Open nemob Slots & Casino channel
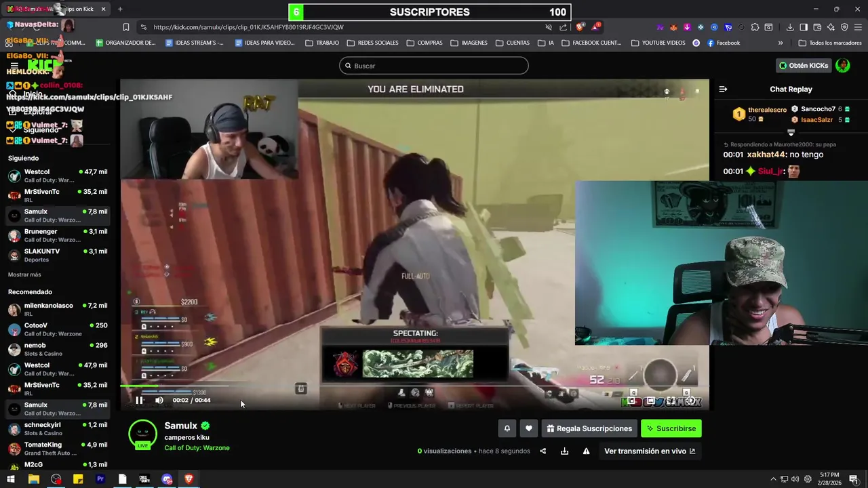Screen dimensions: 868x488 tap(58, 349)
